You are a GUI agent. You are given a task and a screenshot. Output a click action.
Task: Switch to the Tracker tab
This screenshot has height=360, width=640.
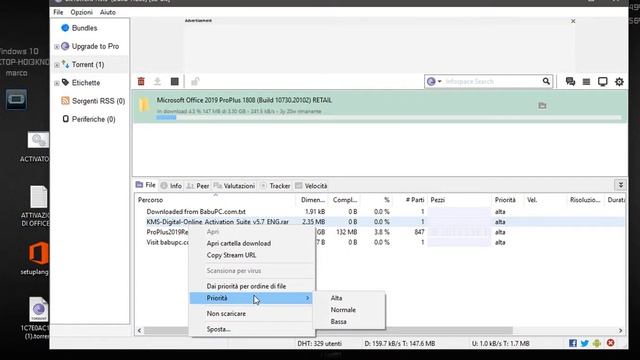pyautogui.click(x=275, y=186)
